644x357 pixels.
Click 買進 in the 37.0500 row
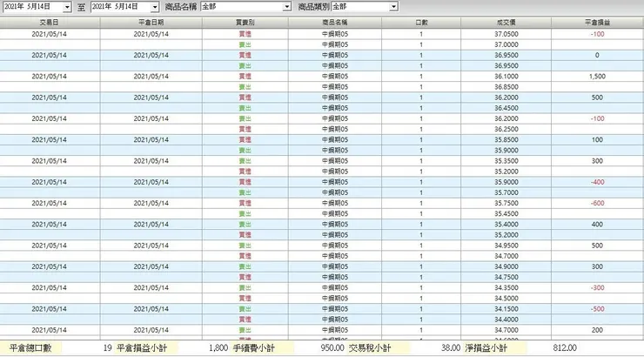click(245, 34)
